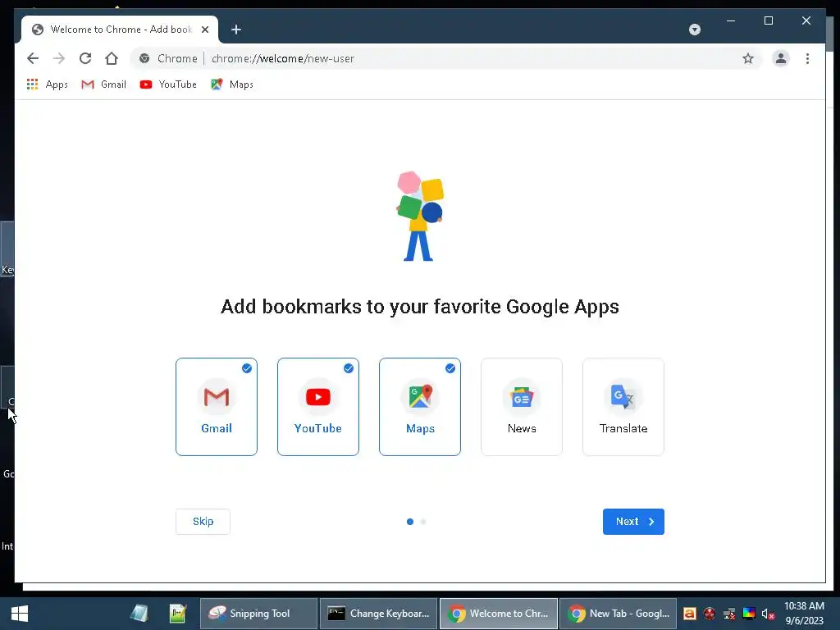Viewport: 840px width, 630px height.
Task: Click the Welcome to Chrome taskbar button
Action: tap(499, 614)
